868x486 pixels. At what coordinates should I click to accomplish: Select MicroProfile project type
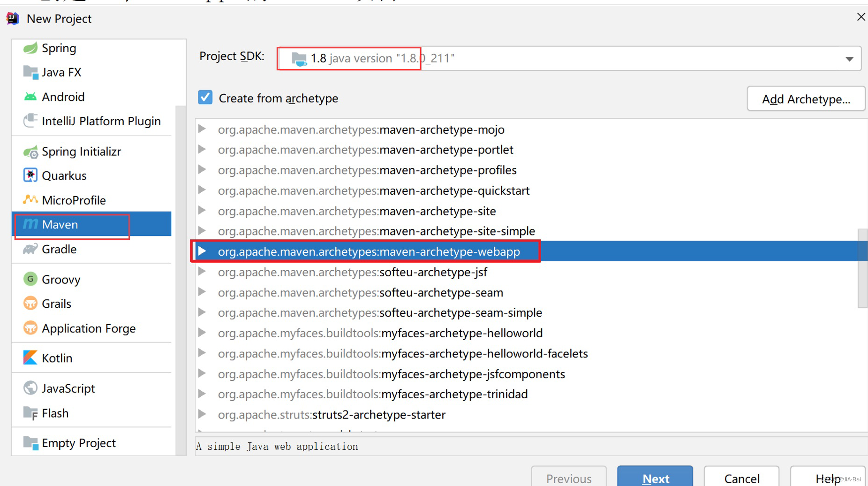click(x=91, y=200)
